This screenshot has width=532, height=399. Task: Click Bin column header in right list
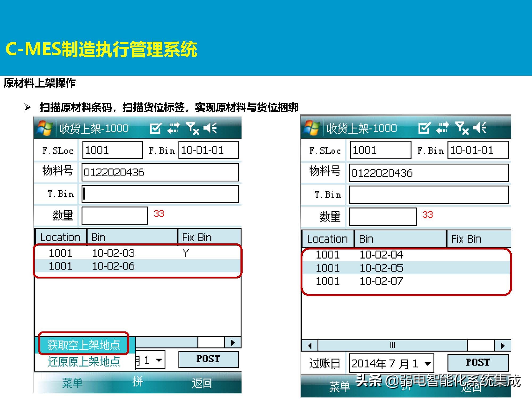pyautogui.click(x=400, y=239)
